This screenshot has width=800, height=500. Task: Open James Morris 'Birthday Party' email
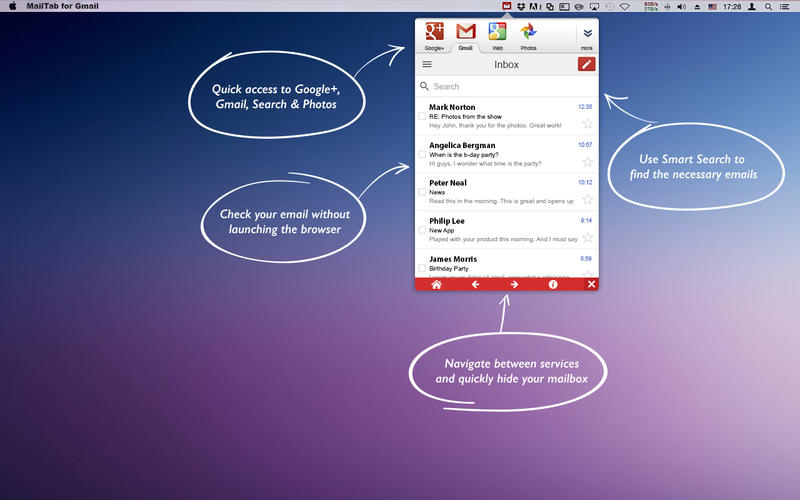pos(507,264)
